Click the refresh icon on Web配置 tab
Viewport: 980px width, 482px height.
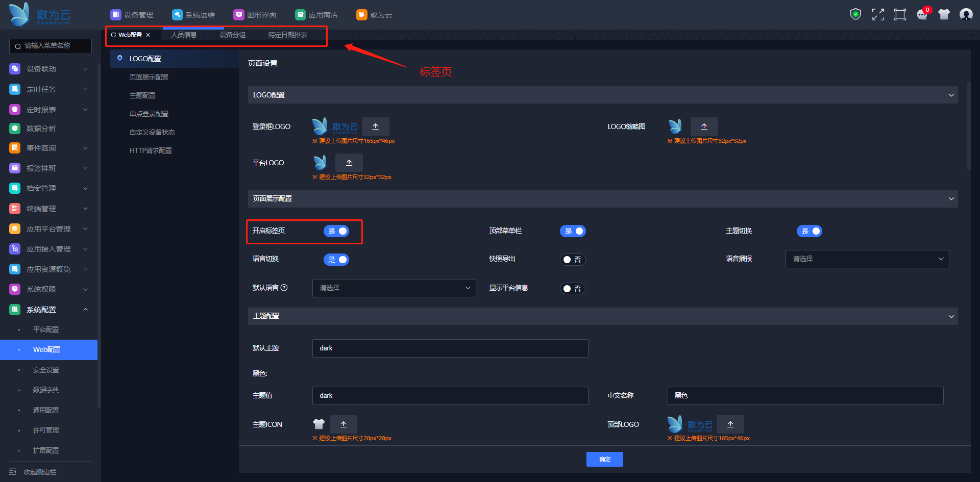113,35
